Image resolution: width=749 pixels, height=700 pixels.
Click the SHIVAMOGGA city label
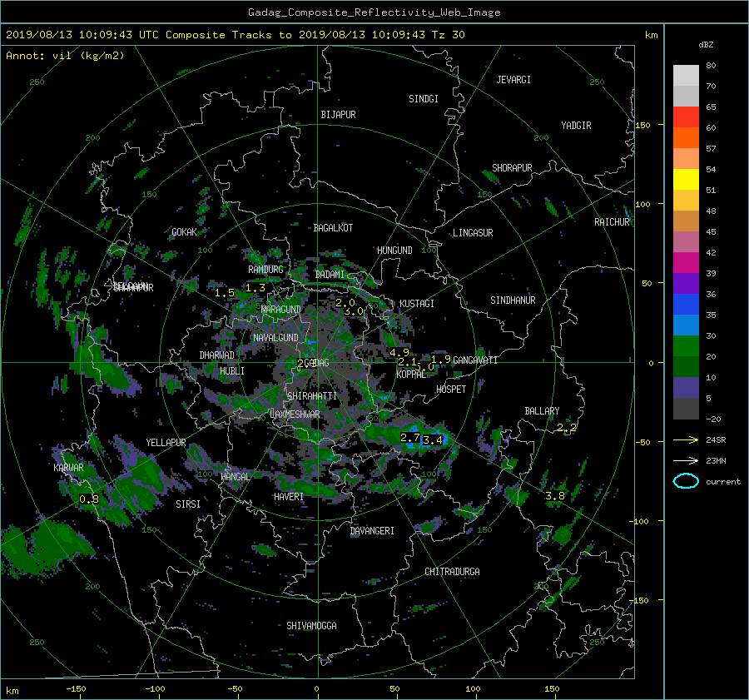311,626
